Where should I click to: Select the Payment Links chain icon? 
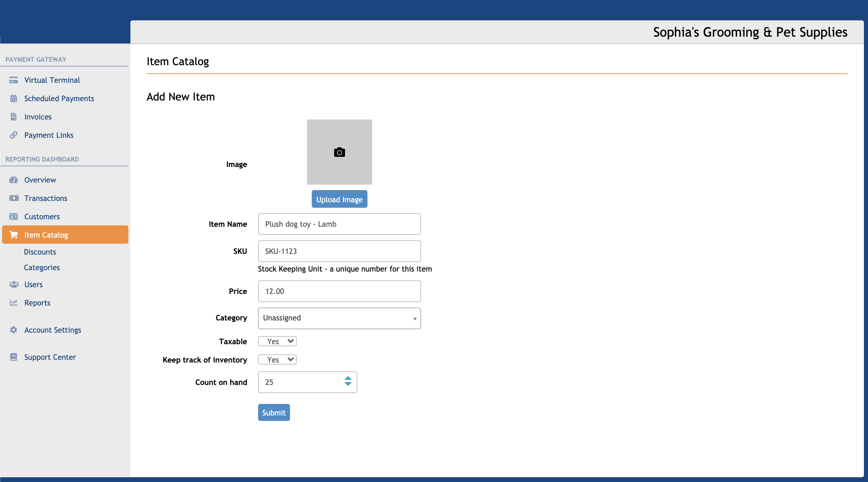[x=13, y=135]
